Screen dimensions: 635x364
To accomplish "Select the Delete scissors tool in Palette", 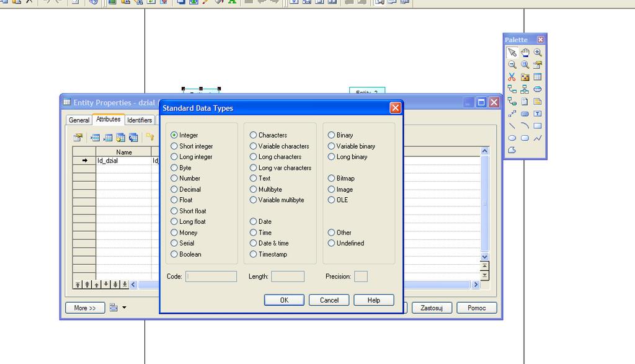I will (x=512, y=77).
